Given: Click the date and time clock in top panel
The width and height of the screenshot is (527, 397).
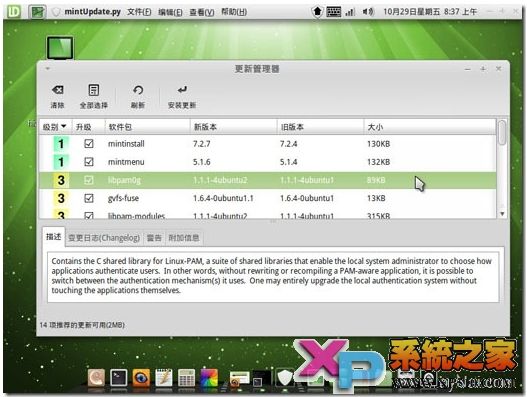Looking at the screenshot, I should (430, 12).
